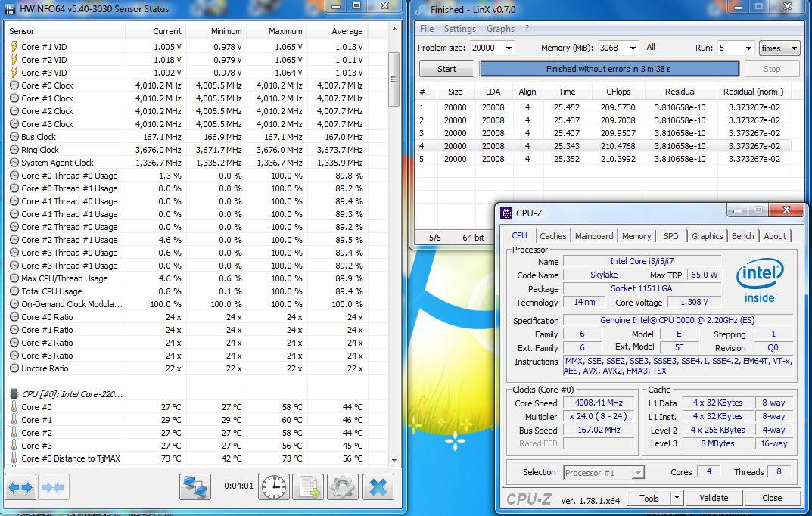Click the Max CPU/Thread Usage sensor row

click(186, 278)
